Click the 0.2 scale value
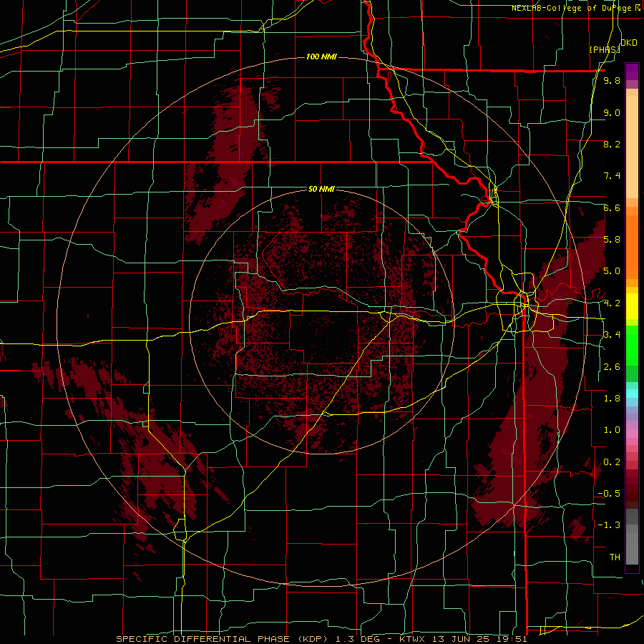This screenshot has width=644, height=644. pyautogui.click(x=612, y=462)
